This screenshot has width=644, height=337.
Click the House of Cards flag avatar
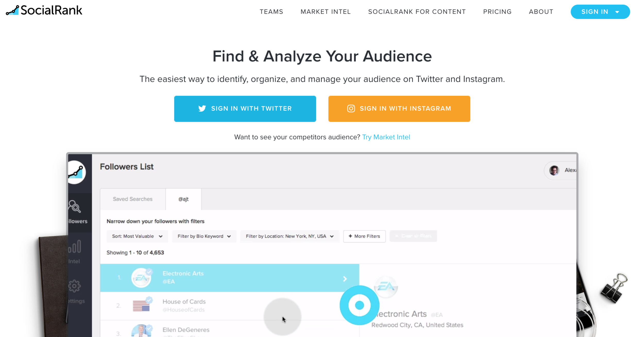coord(141,306)
